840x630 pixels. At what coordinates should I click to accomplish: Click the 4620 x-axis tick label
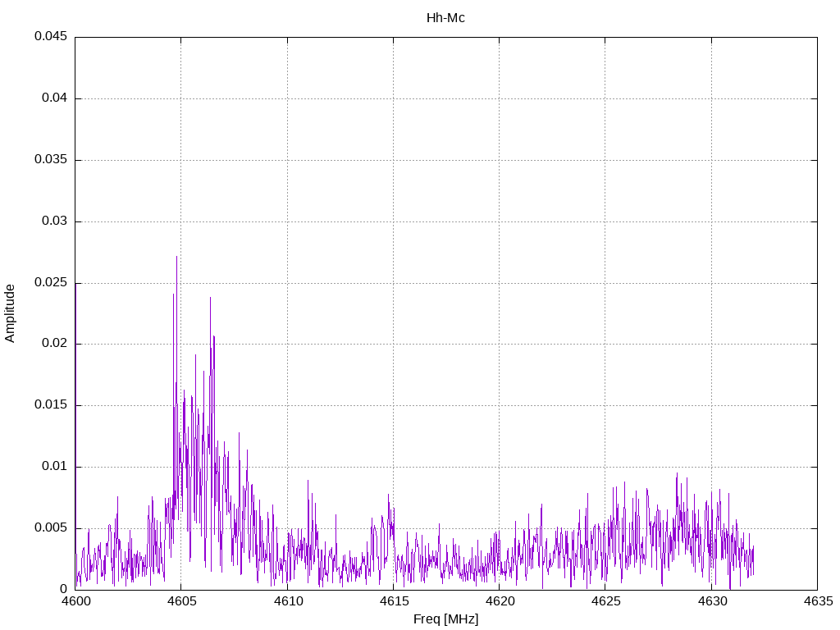pyautogui.click(x=499, y=601)
